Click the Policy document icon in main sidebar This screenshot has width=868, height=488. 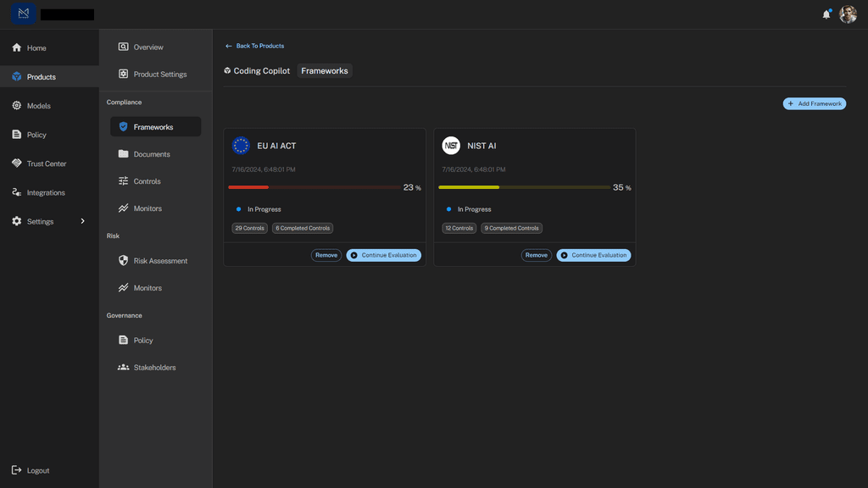point(17,135)
